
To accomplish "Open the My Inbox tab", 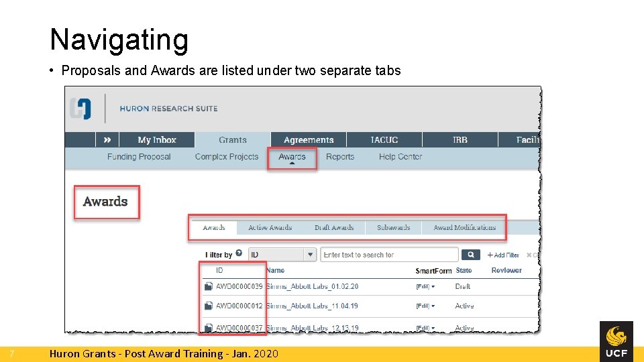I will pos(157,139).
